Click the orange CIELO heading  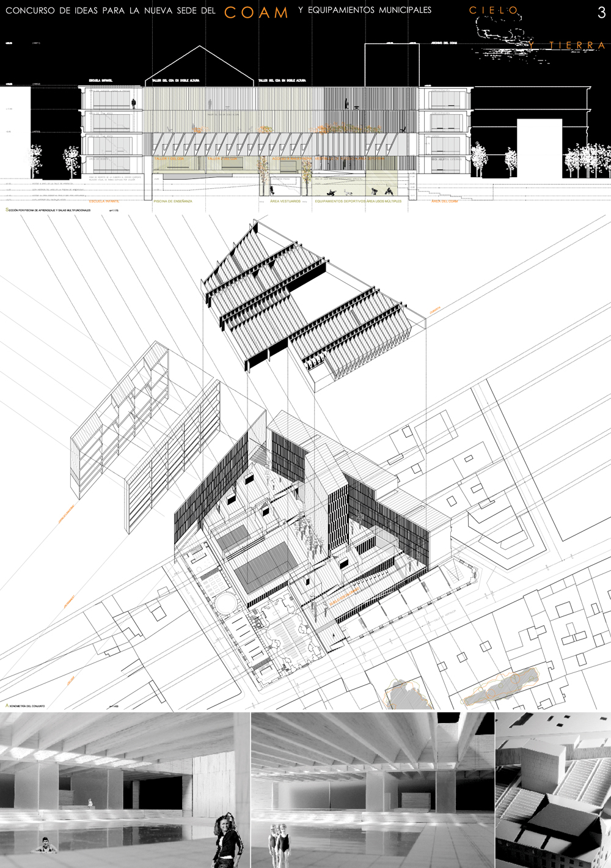click(x=494, y=10)
